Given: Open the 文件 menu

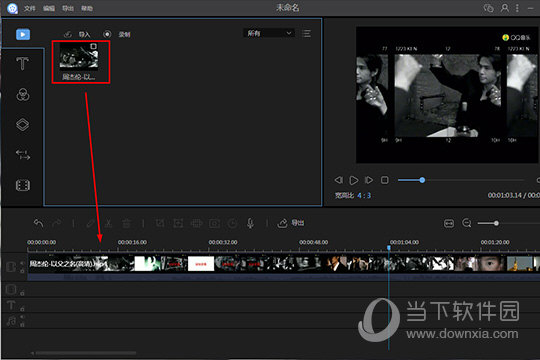Looking at the screenshot, I should point(30,8).
